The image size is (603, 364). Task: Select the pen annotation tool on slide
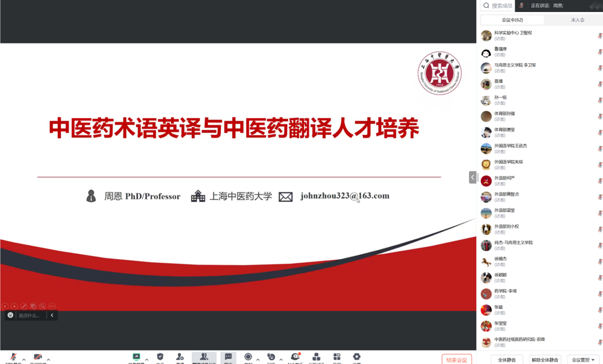click(24, 306)
